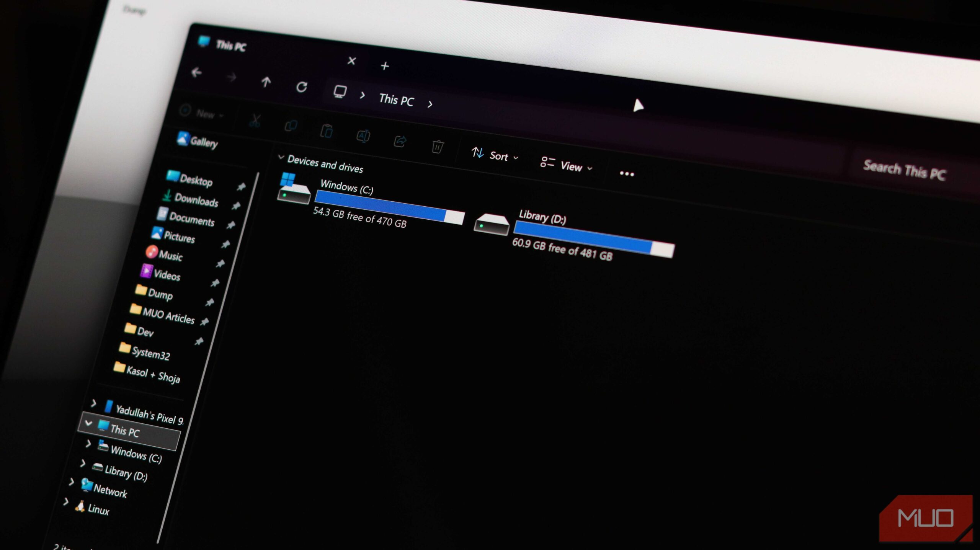
Task: Refresh the current folder view
Action: tap(302, 87)
